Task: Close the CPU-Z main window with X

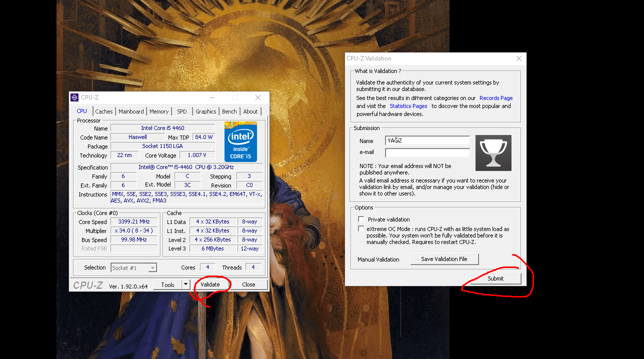Action: click(x=258, y=97)
